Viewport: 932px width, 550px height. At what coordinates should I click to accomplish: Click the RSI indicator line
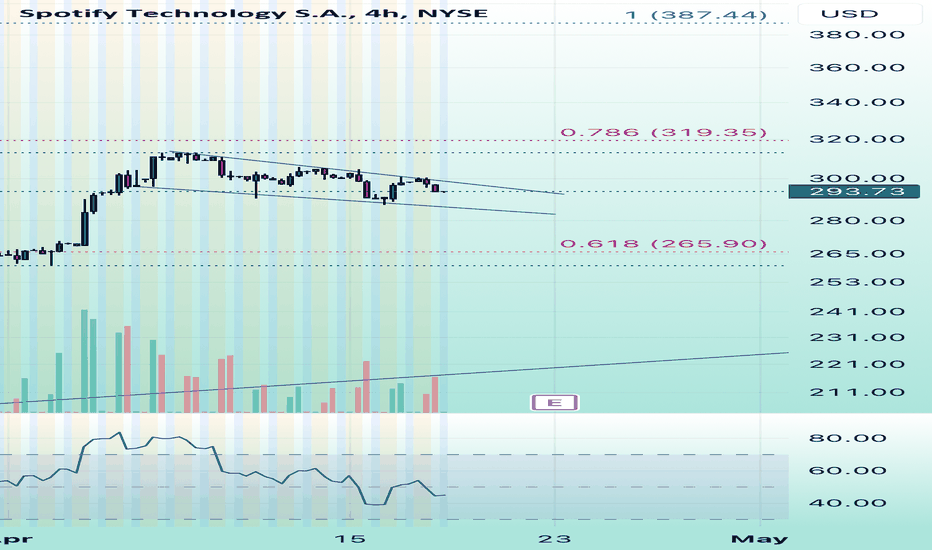pos(223,470)
